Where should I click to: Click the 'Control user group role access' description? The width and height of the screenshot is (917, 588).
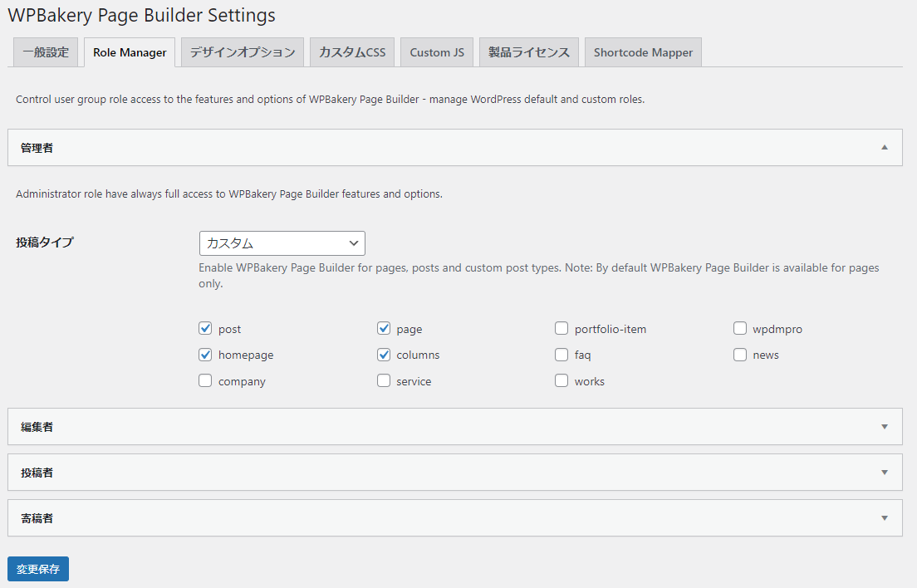(x=331, y=100)
